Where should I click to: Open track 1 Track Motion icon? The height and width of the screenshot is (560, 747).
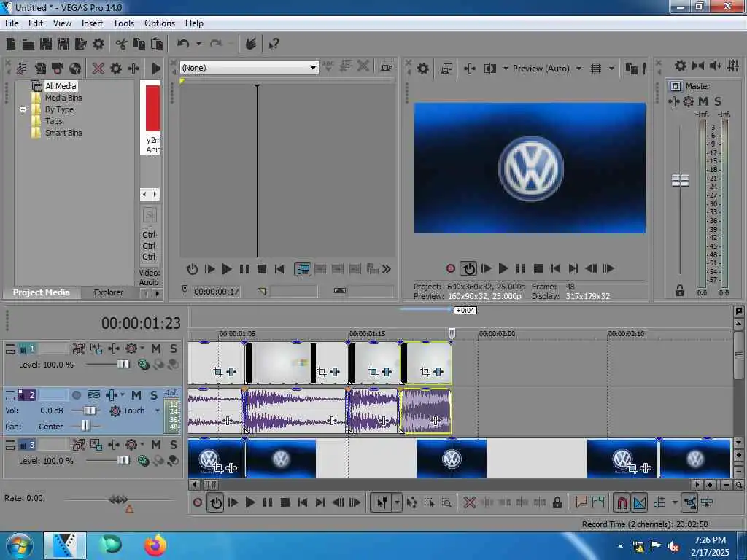pyautogui.click(x=96, y=349)
